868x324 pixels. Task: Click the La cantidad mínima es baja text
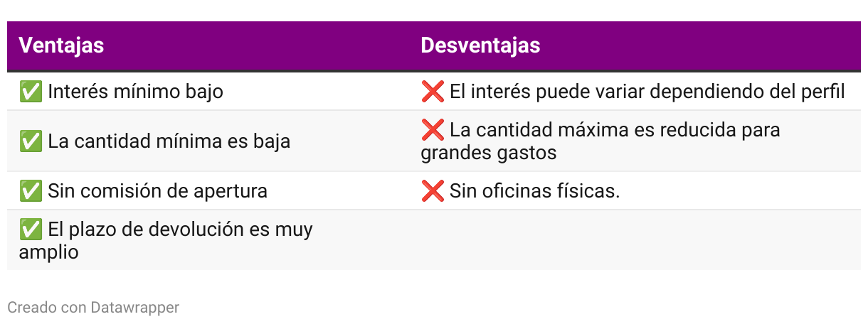[169, 141]
